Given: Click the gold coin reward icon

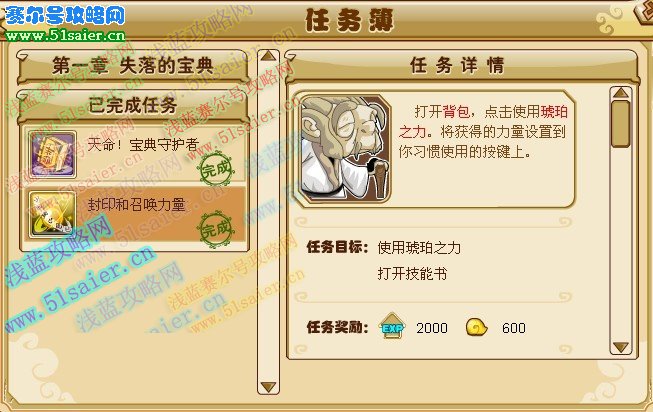Looking at the screenshot, I should (x=477, y=327).
